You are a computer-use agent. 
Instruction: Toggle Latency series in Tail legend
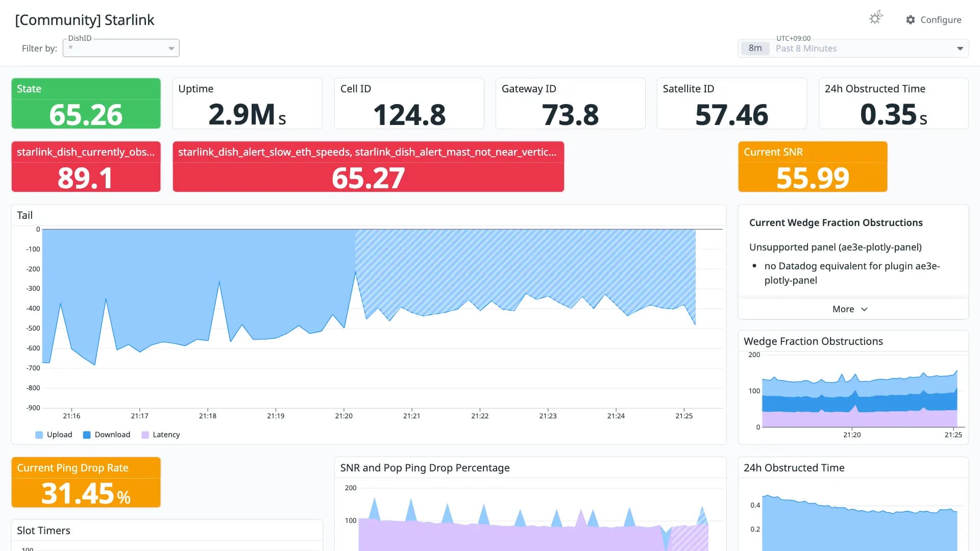coord(161,435)
